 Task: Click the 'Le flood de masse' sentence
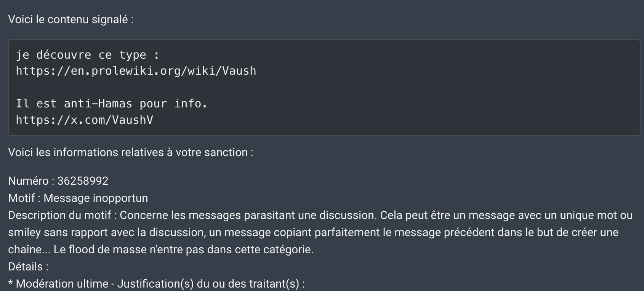[183, 249]
